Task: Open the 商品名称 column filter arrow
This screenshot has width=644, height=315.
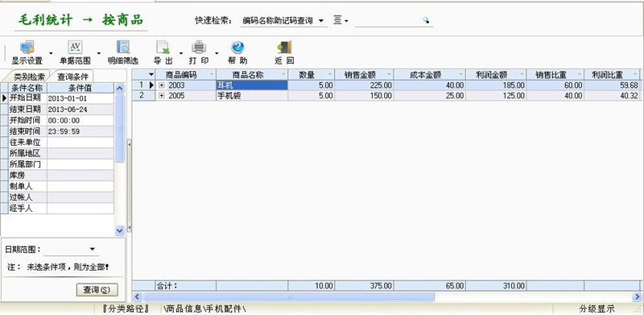Action: 283,74
